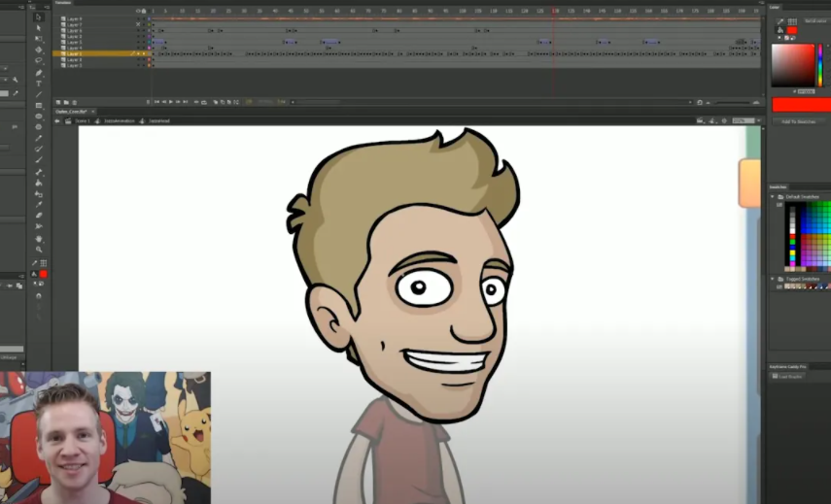This screenshot has width=831, height=504.
Task: Switch to the Timeline tab
Action: click(64, 4)
